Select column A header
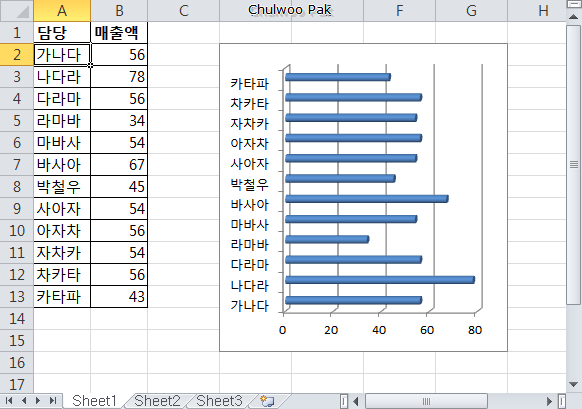This screenshot has width=582, height=409. pyautogui.click(x=62, y=10)
